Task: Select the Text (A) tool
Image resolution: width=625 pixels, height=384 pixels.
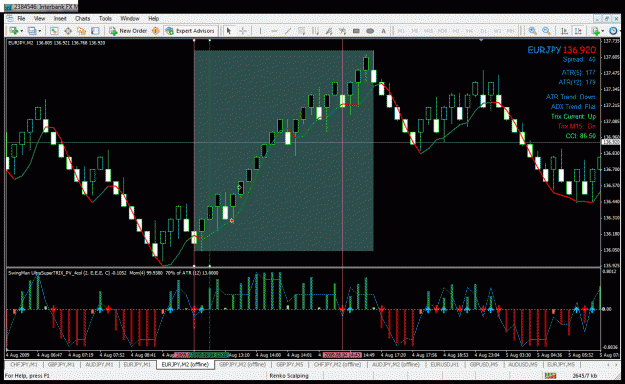Action: [383, 31]
